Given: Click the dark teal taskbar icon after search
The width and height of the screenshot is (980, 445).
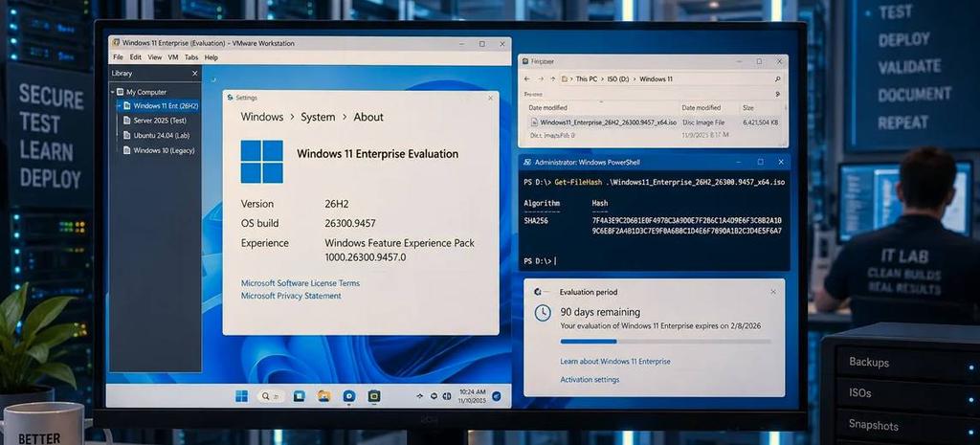Looking at the screenshot, I should (x=300, y=395).
